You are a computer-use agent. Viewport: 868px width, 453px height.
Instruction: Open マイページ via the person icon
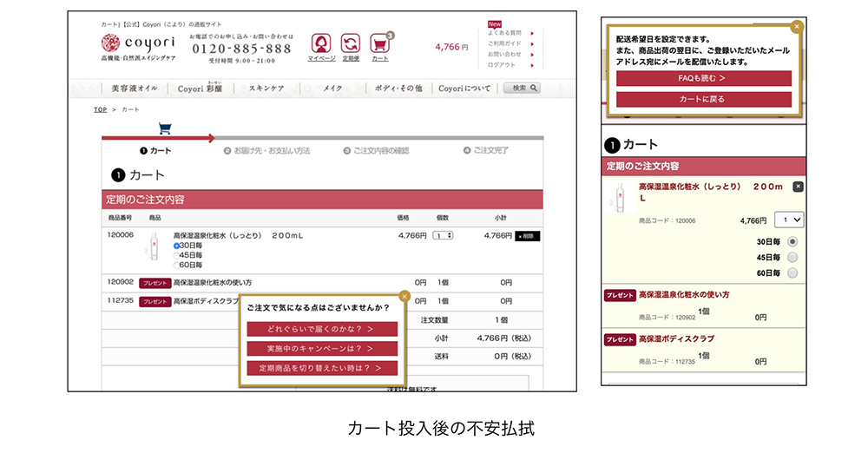click(321, 43)
